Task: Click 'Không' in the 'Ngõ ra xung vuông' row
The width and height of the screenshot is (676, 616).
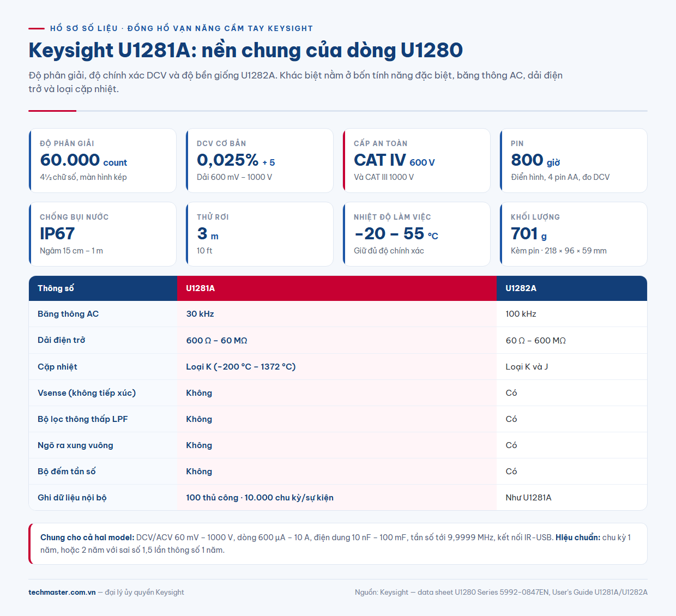Action: [199, 445]
